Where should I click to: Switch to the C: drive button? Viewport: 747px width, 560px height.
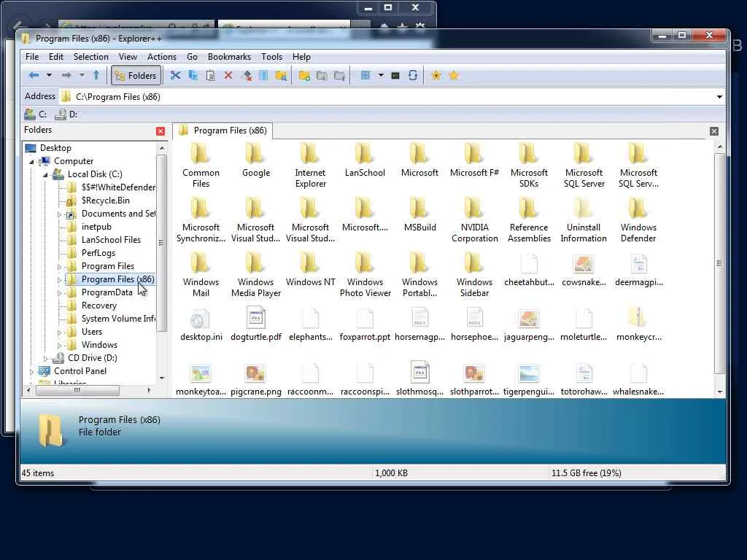click(x=36, y=114)
